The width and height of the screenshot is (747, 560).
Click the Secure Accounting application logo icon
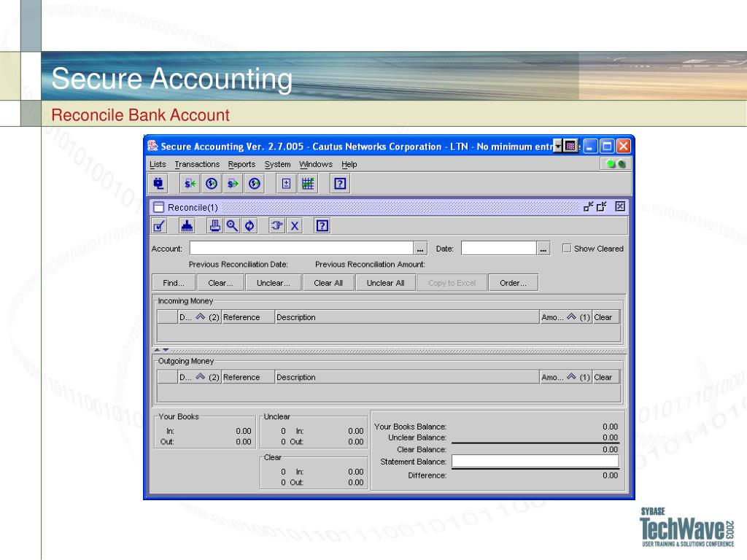(152, 146)
